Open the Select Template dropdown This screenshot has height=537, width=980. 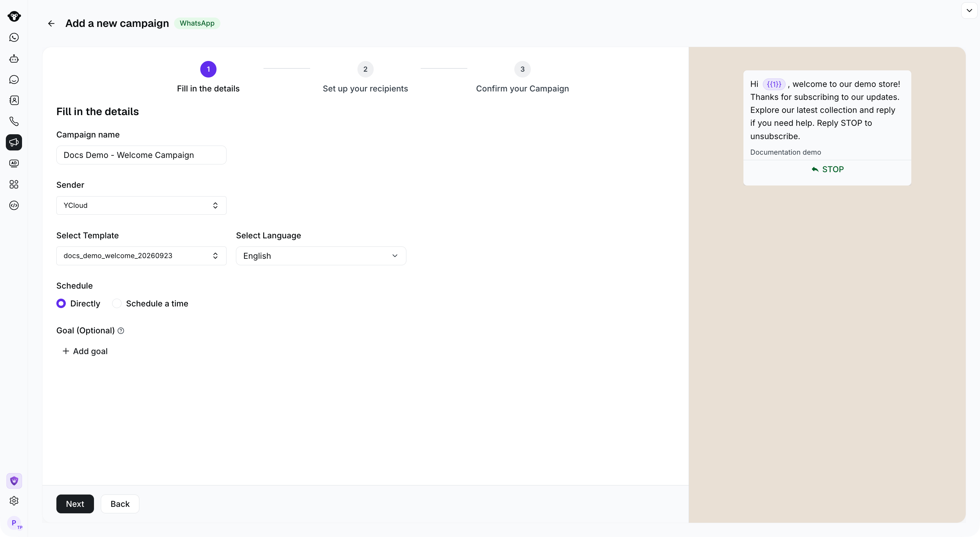tap(141, 256)
